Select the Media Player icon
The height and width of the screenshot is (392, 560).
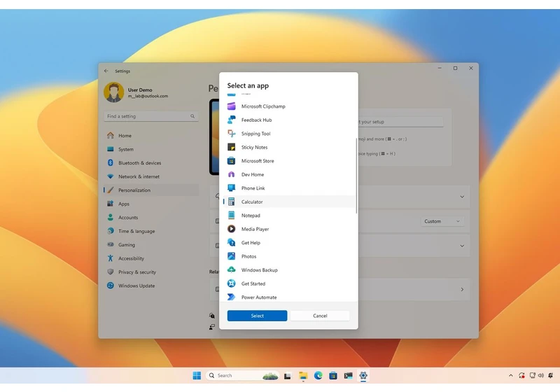pos(232,229)
